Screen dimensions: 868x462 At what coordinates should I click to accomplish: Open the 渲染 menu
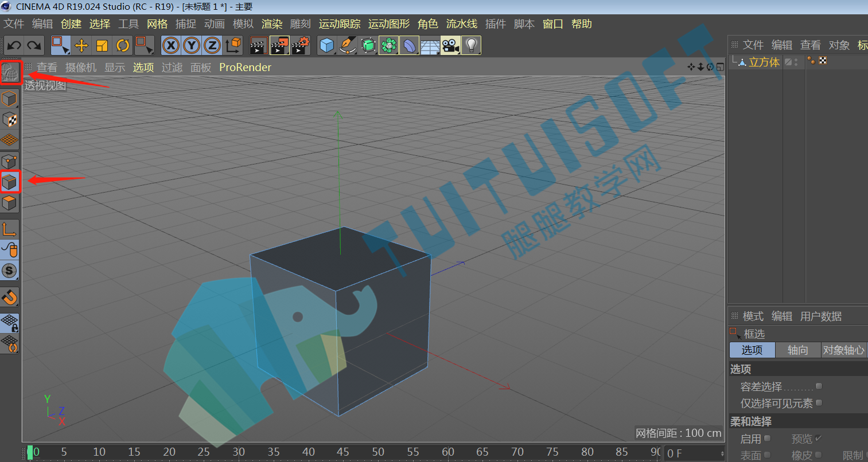tap(272, 24)
